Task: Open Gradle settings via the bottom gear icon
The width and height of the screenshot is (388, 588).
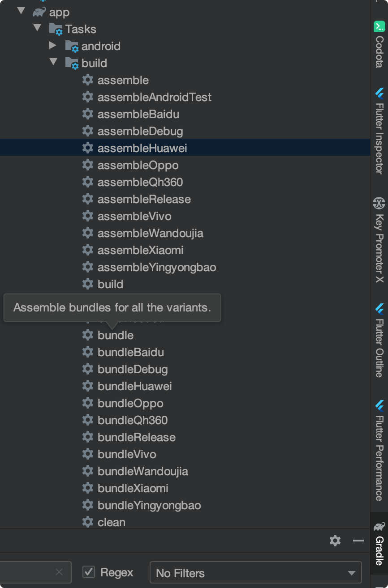Action: coord(335,541)
